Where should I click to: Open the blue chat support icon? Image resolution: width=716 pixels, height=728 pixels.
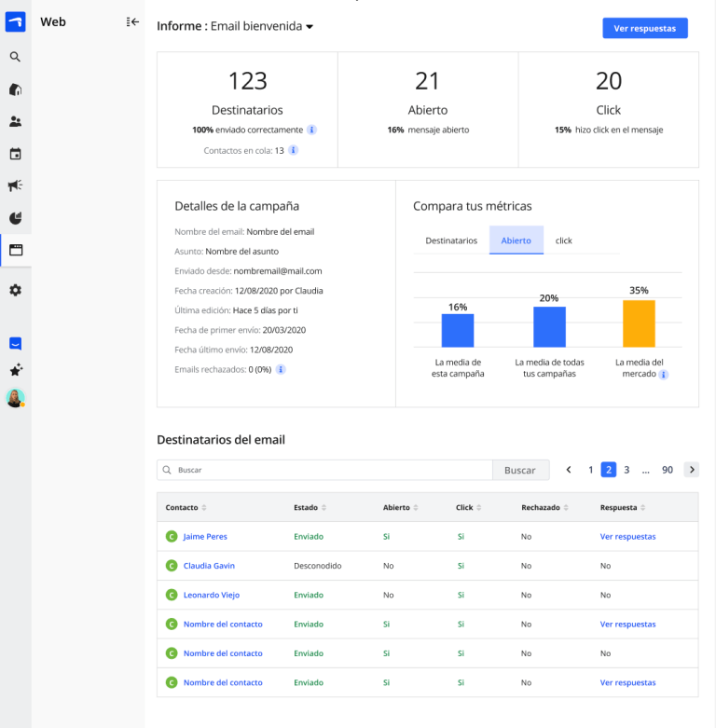15,343
